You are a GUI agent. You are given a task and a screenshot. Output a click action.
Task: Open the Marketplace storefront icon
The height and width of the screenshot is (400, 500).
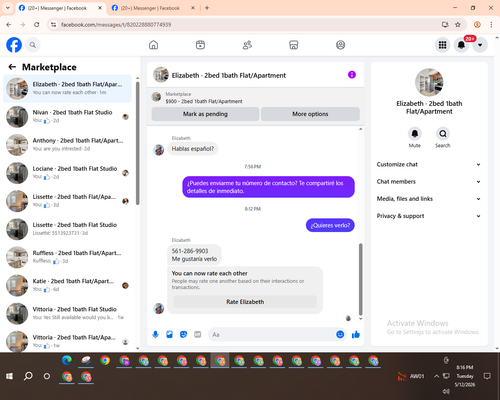coord(294,45)
